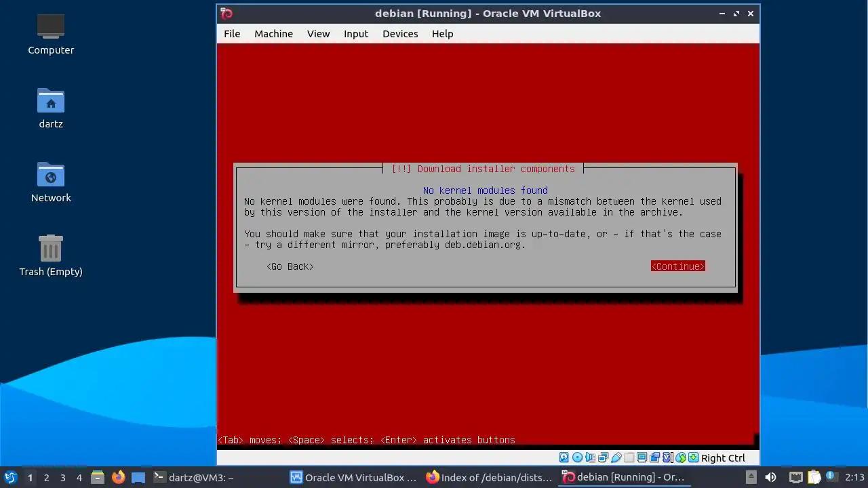Open the Network desktop icon
868x488 pixels.
pyautogui.click(x=51, y=182)
